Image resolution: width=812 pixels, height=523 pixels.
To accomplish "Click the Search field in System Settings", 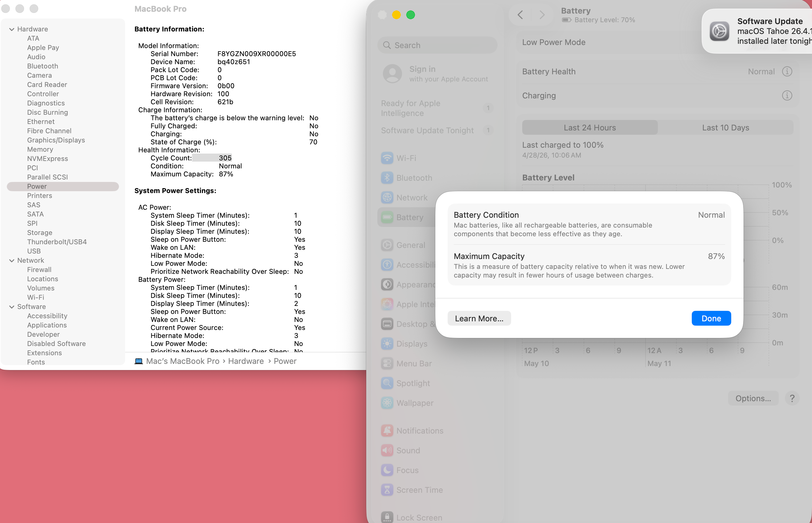I will [437, 45].
